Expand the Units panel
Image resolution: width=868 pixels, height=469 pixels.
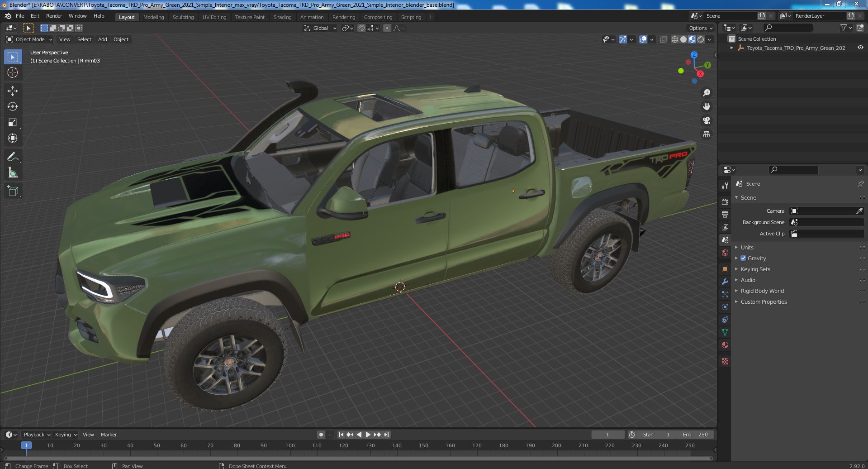(x=747, y=247)
